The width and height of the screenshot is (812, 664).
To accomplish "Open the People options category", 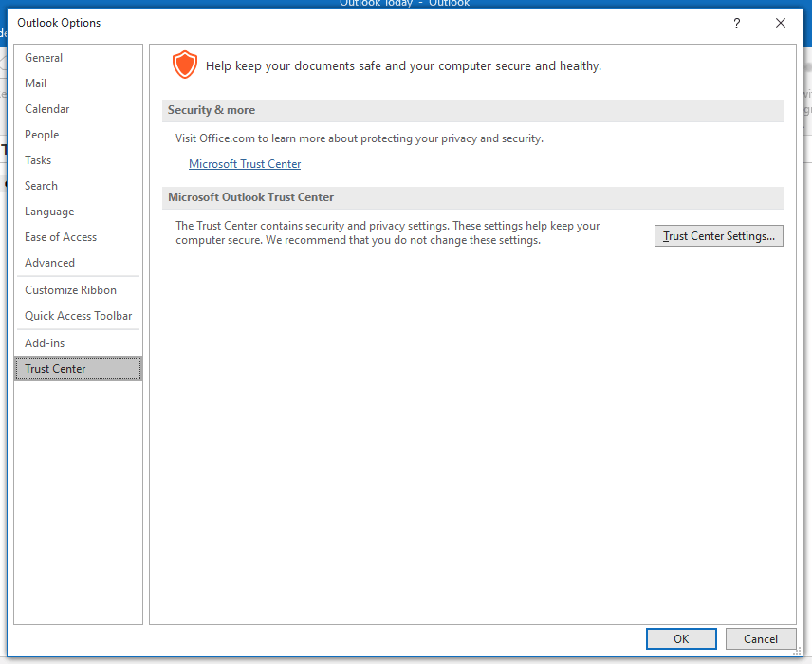I will pos(78,135).
